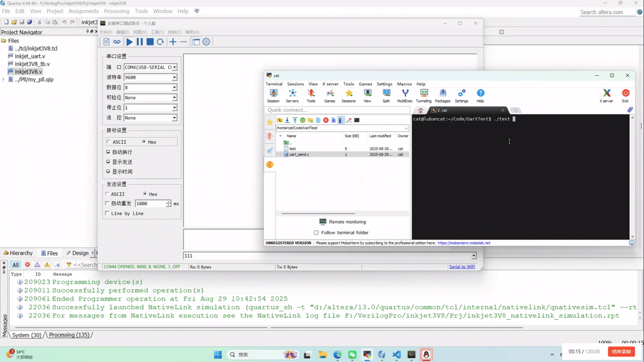Click the upload arrow in SFTP toolbar
The height and width of the screenshot is (362, 644).
(295, 120)
